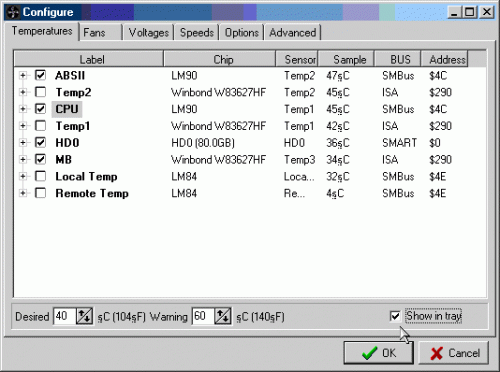Check the Temp1 checkbox

click(40, 126)
